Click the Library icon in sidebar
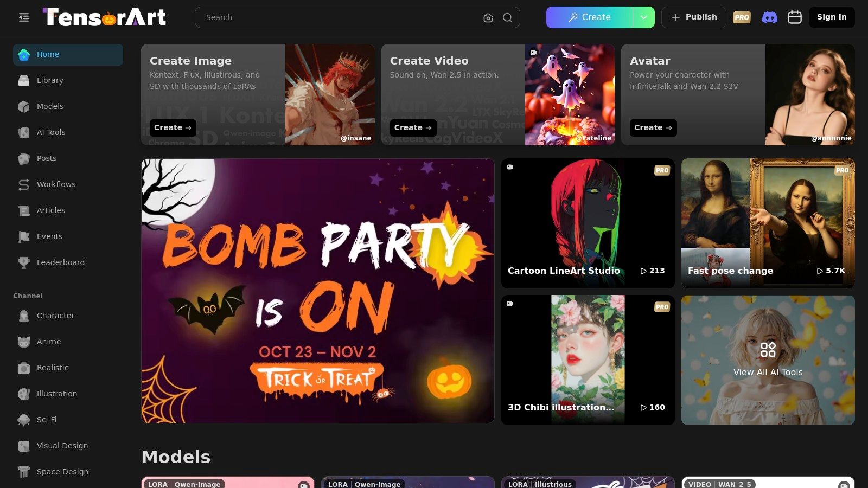Screen dimensions: 868x488 click(24, 80)
